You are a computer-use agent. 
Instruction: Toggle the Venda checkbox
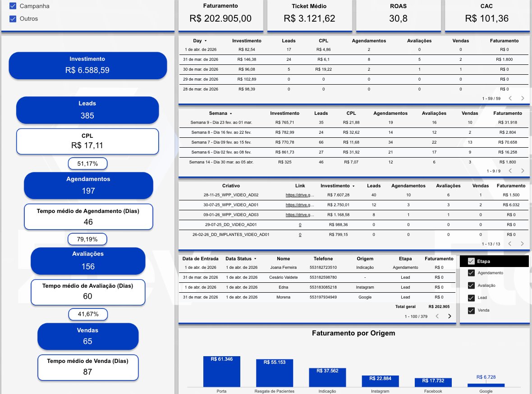coord(471,310)
